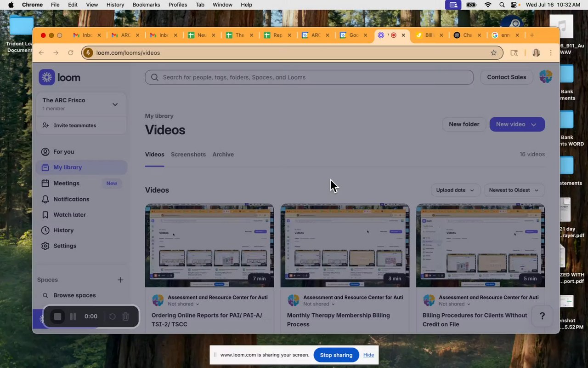Screen dimensions: 588x368
Task: Open History in the sidebar
Action: [x=63, y=230]
